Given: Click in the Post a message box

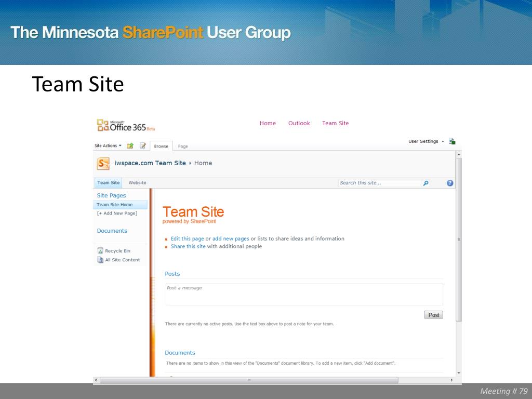Looking at the screenshot, I should pyautogui.click(x=304, y=295).
